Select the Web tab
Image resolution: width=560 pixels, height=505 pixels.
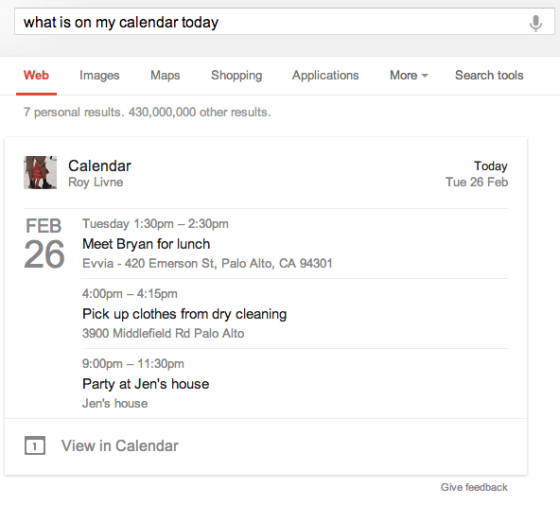pos(36,75)
